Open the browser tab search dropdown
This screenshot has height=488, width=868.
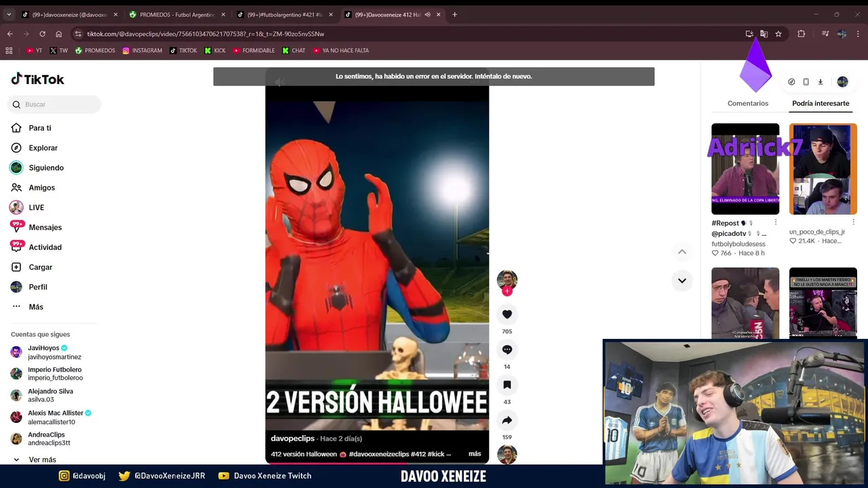(9, 14)
